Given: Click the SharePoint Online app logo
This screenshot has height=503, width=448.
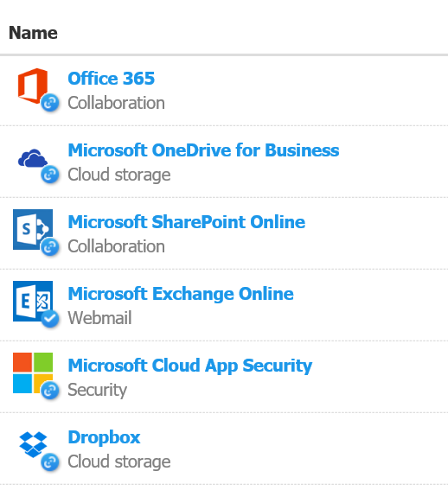Looking at the screenshot, I should [x=33, y=229].
